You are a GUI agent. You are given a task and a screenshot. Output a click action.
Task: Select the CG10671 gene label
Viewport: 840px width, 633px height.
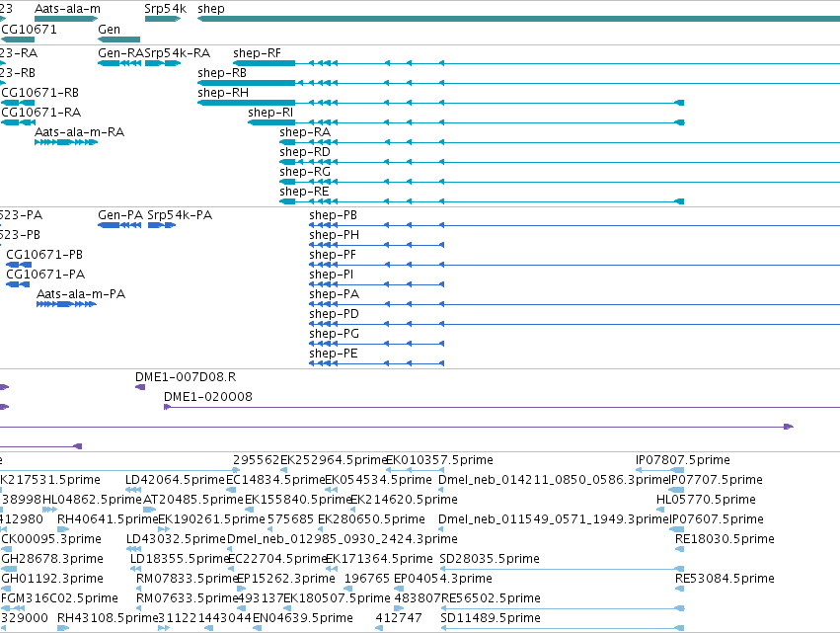pos(29,29)
